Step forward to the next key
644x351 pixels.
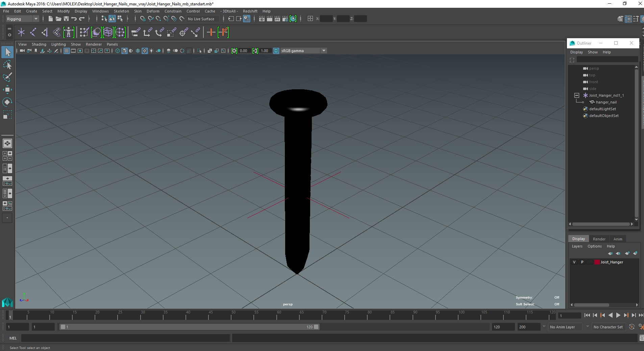click(x=626, y=315)
